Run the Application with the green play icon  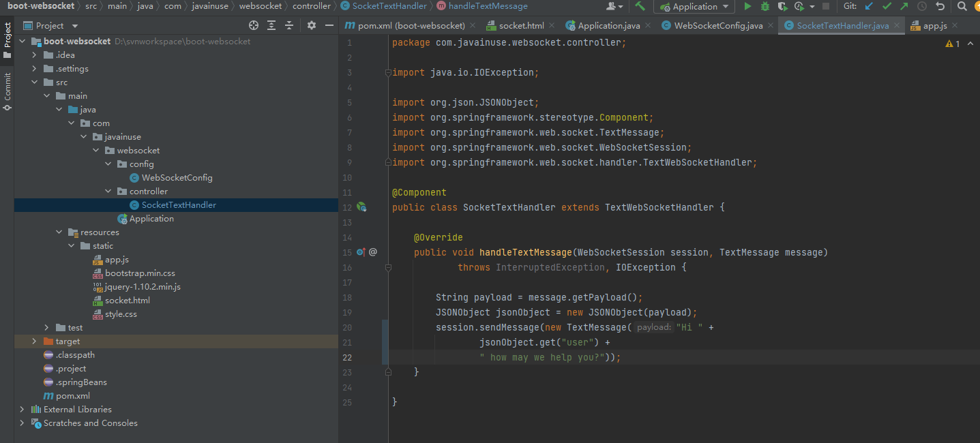(x=748, y=6)
